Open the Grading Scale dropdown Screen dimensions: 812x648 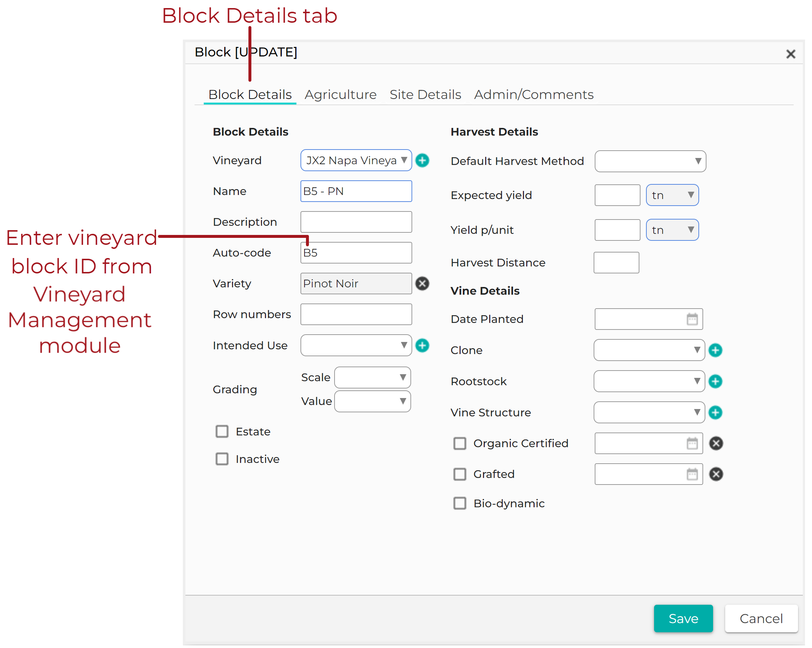point(372,378)
